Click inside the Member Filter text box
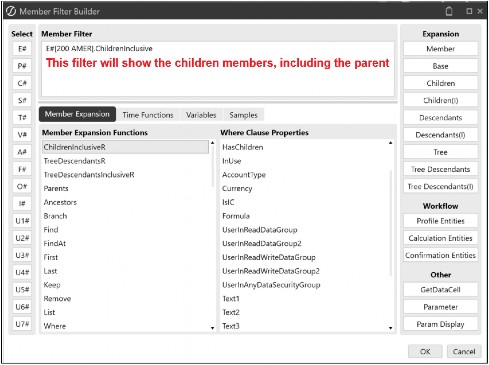Screen dimensions: 489x365 coord(218,69)
